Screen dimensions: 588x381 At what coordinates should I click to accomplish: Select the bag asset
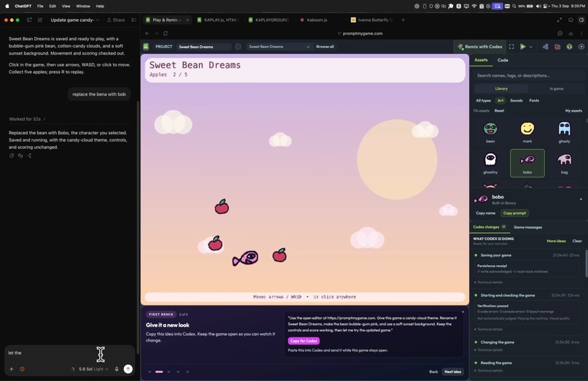[564, 163]
